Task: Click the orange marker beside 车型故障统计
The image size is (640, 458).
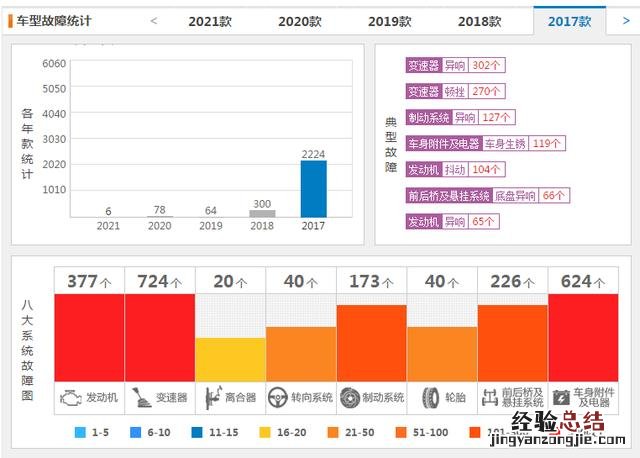Action: pos(10,21)
